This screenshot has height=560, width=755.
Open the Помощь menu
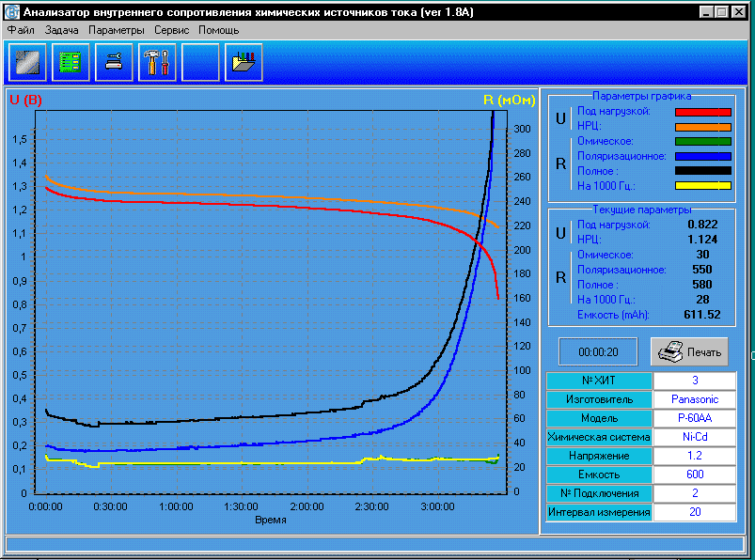click(x=219, y=30)
